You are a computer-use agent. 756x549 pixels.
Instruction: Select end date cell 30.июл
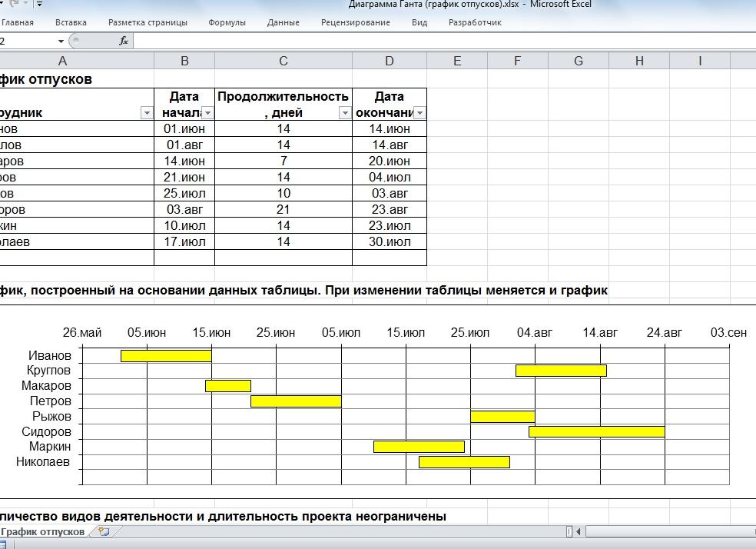pos(390,241)
